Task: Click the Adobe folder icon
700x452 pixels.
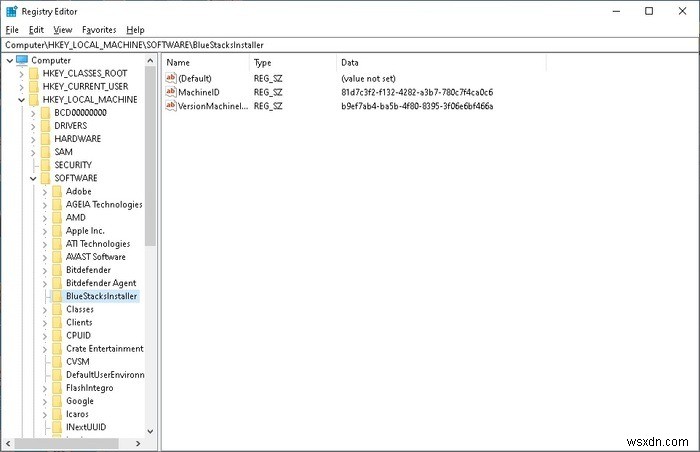Action: point(57,191)
